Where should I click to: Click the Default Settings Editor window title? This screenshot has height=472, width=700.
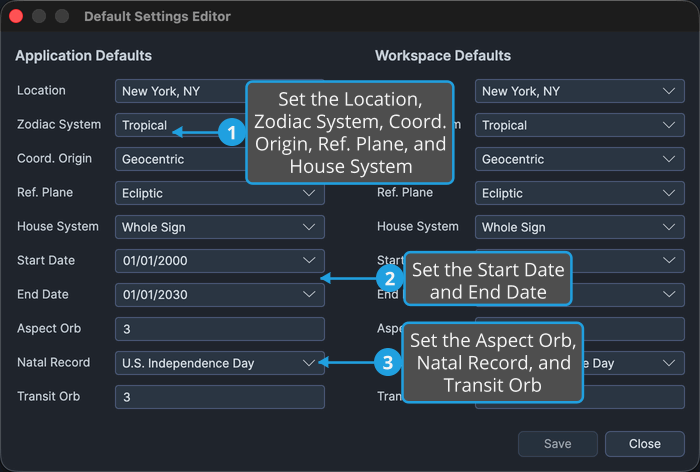157,17
